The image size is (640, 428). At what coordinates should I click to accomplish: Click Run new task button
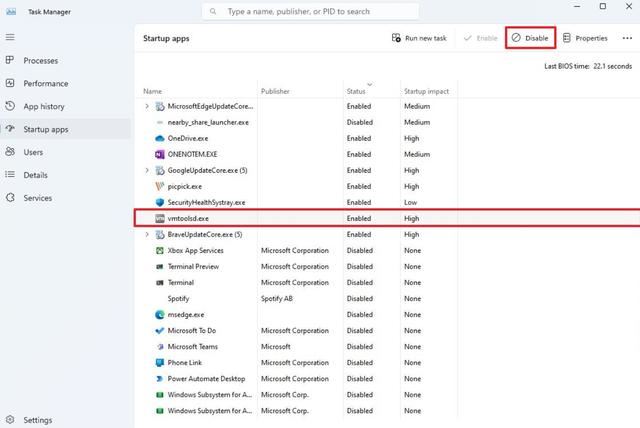click(x=419, y=38)
